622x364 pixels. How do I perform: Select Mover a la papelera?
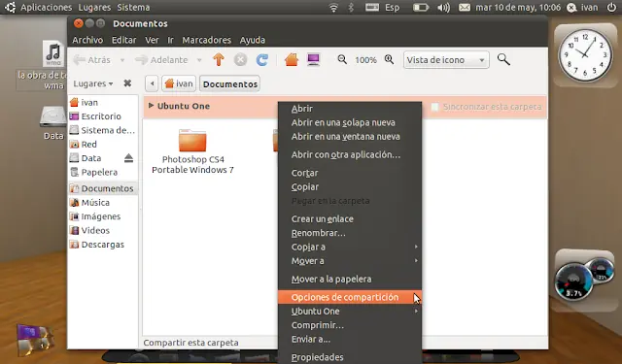(350, 279)
